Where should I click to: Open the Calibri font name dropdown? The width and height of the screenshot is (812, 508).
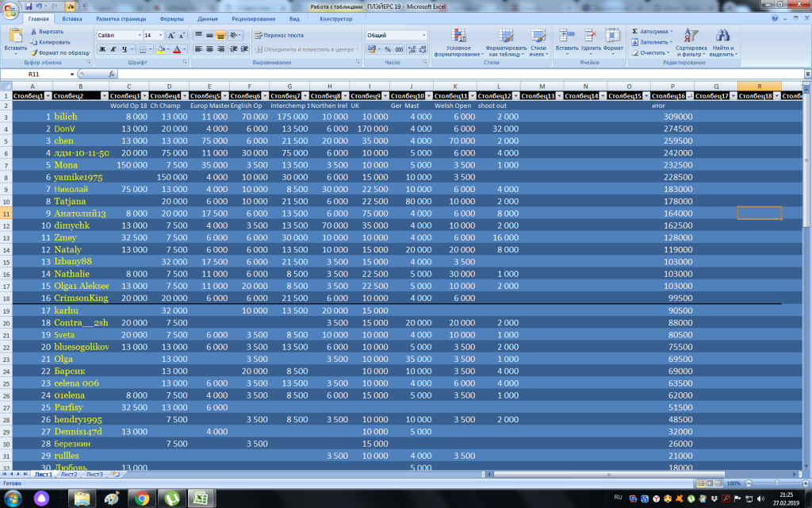138,36
